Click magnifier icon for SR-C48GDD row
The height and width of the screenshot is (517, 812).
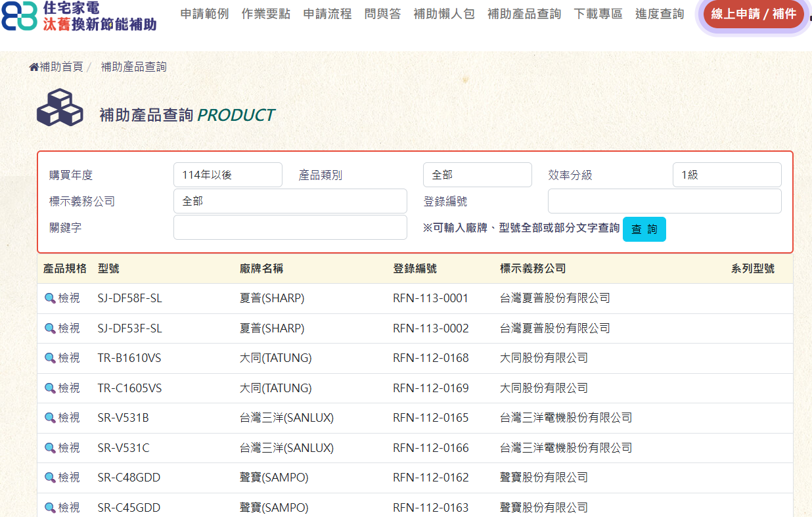click(x=50, y=478)
